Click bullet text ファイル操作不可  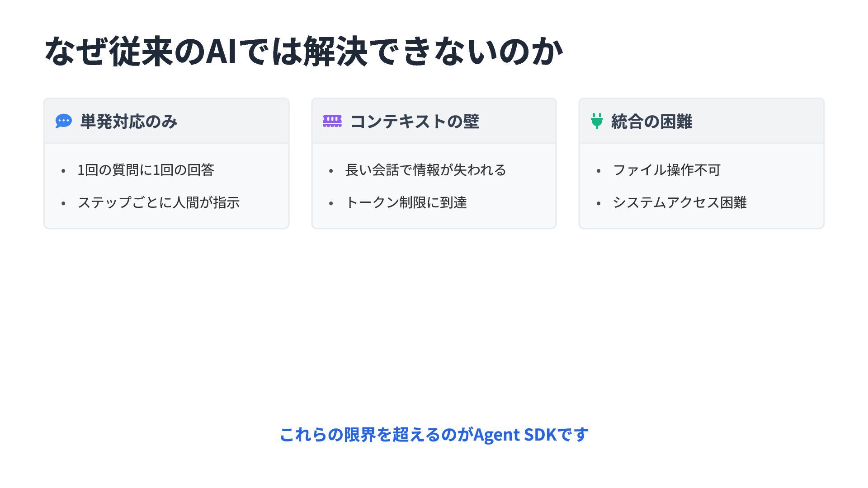[x=666, y=170]
